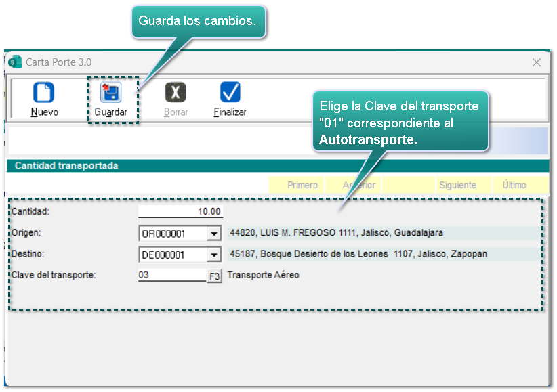The image size is (557, 392).
Task: Click the Cantidad: label
Action: coord(30,211)
